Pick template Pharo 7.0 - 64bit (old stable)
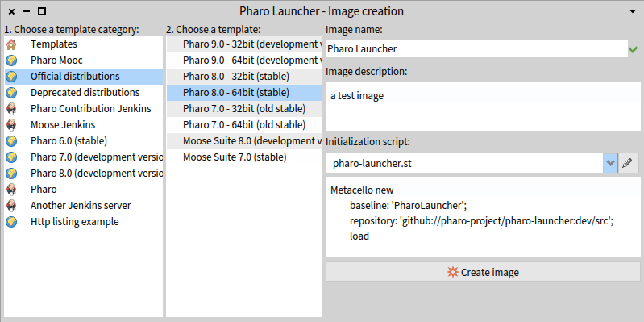The image size is (644, 322). coord(245,125)
